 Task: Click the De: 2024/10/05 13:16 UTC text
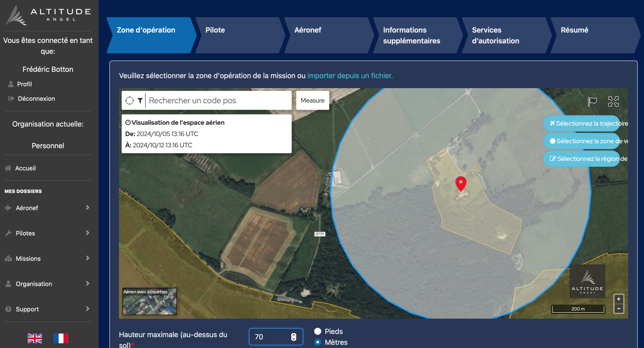point(162,134)
